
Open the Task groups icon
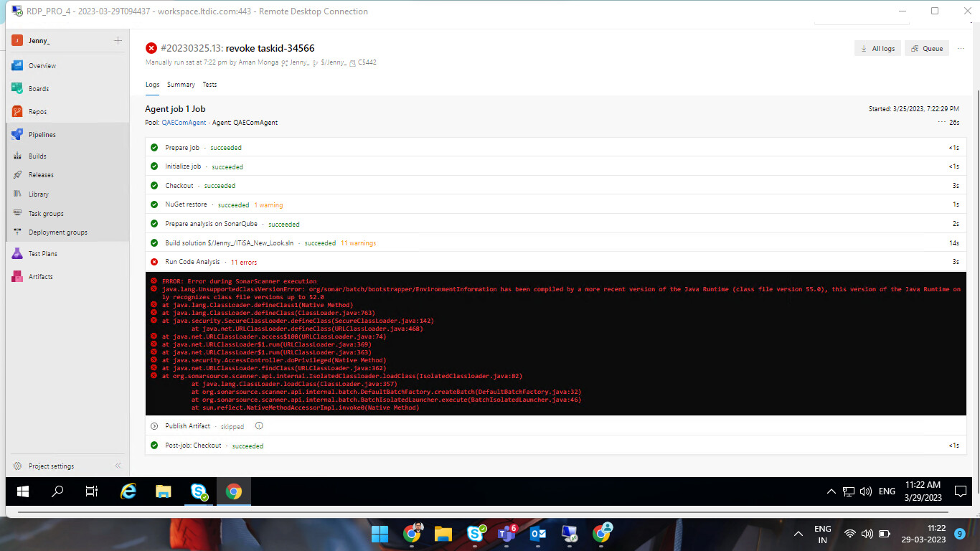[x=16, y=213]
